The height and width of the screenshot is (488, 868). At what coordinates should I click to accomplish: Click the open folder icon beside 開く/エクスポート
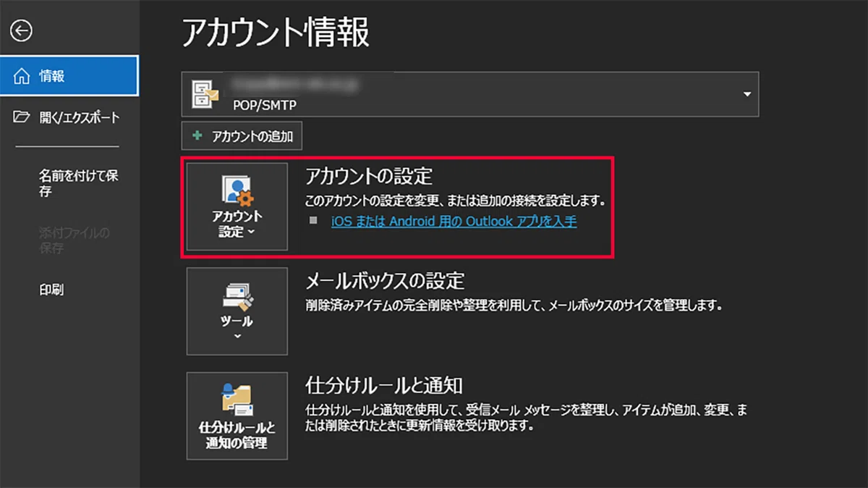tap(22, 117)
